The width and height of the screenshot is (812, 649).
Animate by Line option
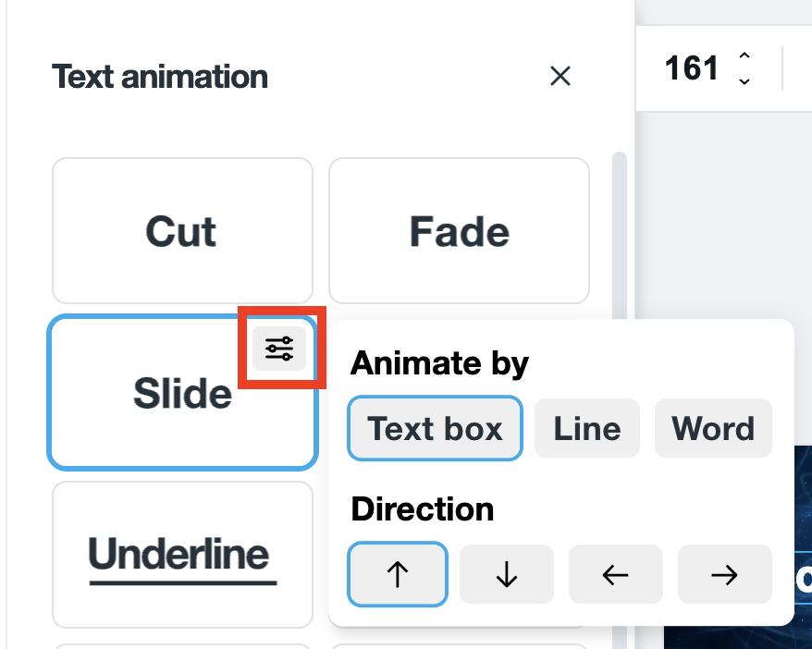pyautogui.click(x=587, y=429)
